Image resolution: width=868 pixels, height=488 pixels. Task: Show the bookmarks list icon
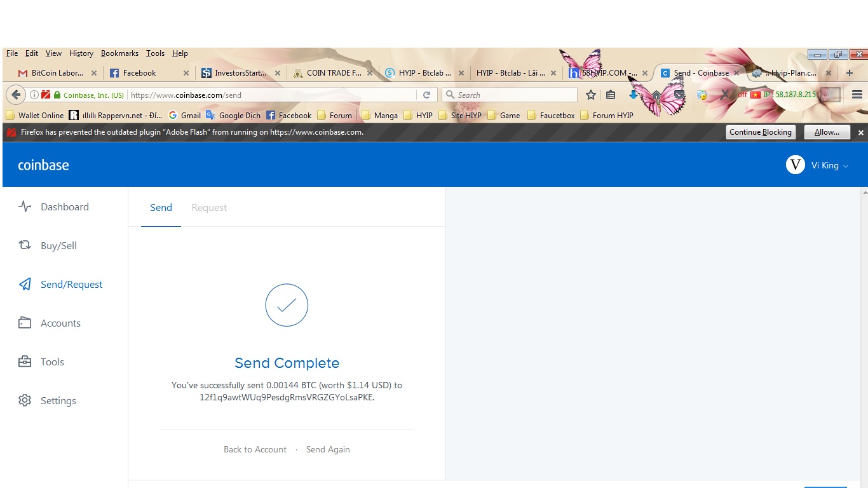(611, 95)
